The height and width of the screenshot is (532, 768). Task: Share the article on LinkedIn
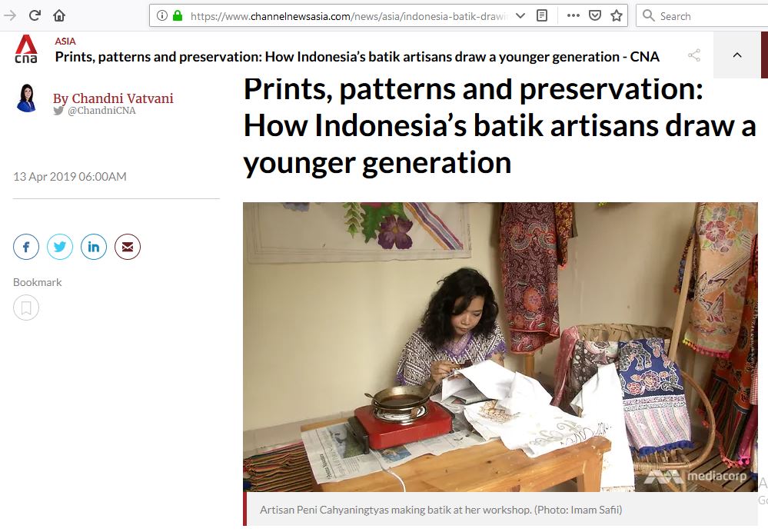pyautogui.click(x=94, y=247)
